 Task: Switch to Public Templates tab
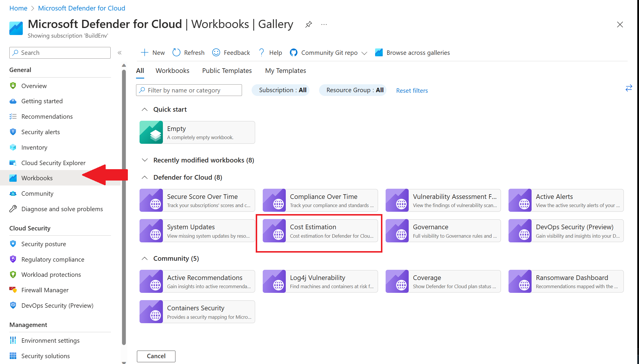[227, 71]
